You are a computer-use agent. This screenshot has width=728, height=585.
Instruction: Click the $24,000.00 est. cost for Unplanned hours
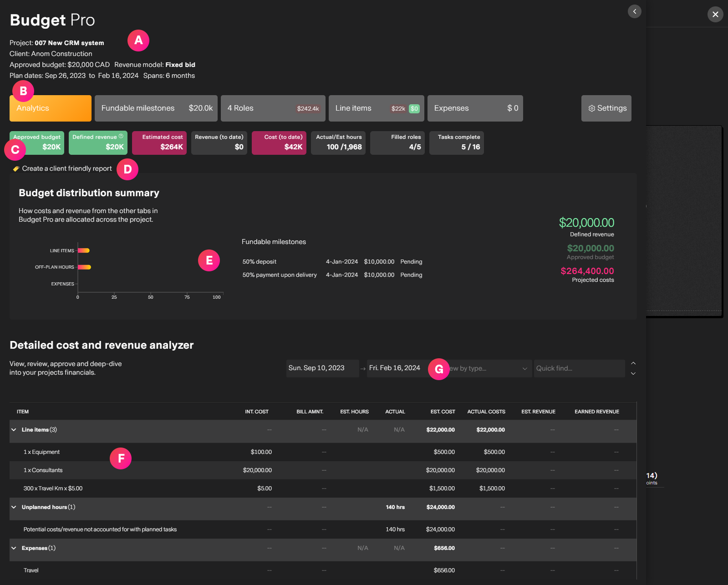[x=441, y=507]
